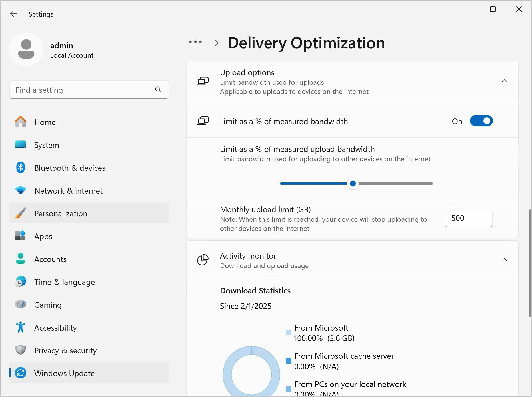Click the From Microsoft cache server legend swatch
532x397 pixels.
pyautogui.click(x=289, y=361)
